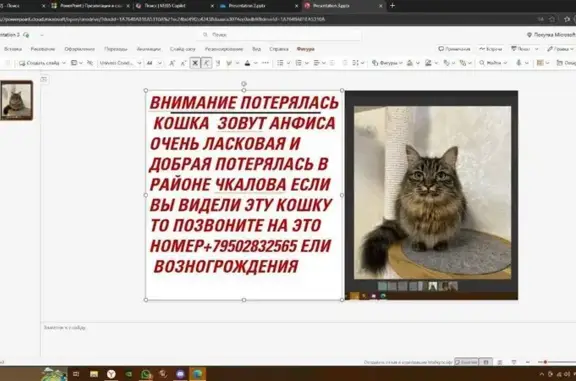576x381 pixels.
Task: Open the Shape (Фигура) ribbon tab
Action: pos(306,49)
